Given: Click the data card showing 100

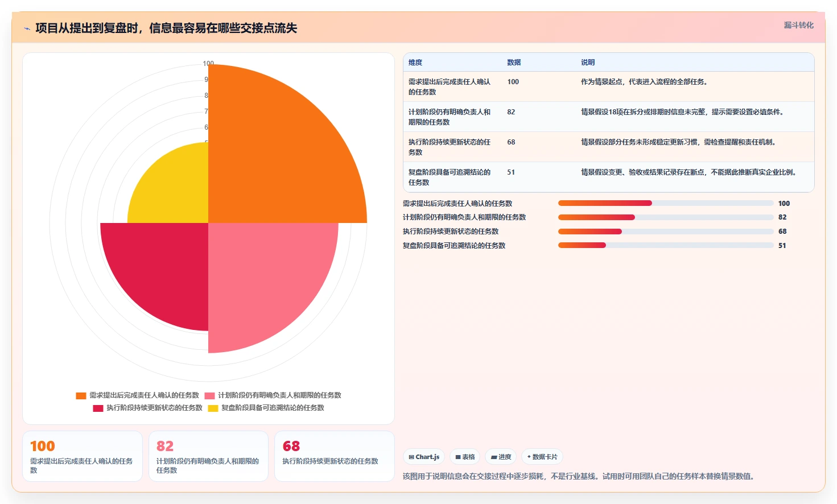Looking at the screenshot, I should [83, 456].
